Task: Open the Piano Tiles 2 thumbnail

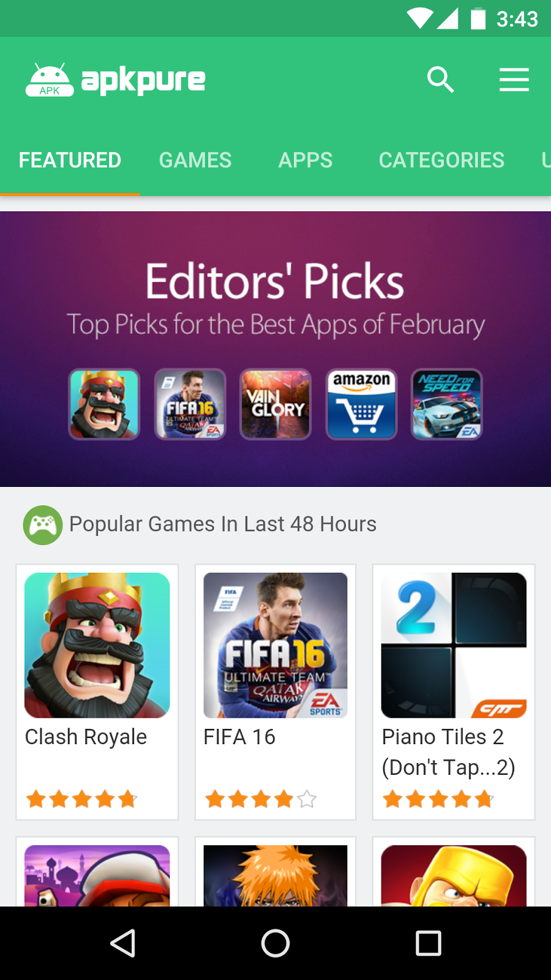Action: (454, 645)
